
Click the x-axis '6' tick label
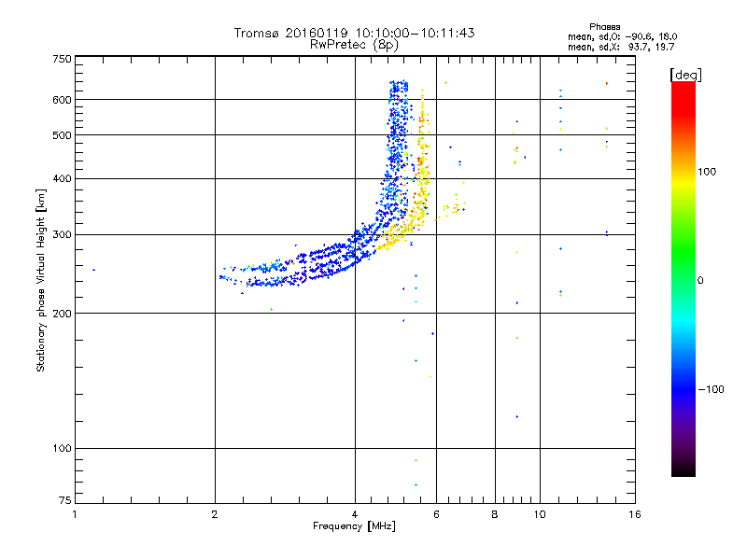(436, 514)
